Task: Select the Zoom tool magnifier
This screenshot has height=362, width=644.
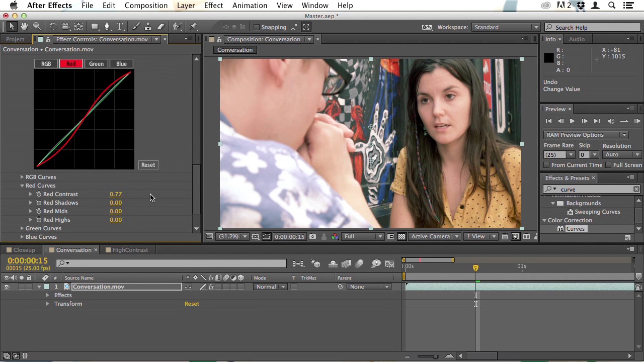Action: click(x=37, y=27)
